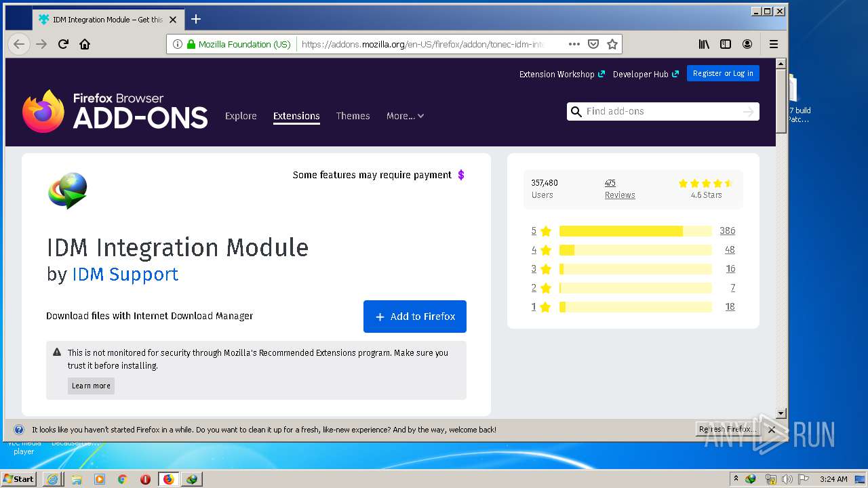
Task: Click the Add to Firefox button
Action: coord(415,317)
